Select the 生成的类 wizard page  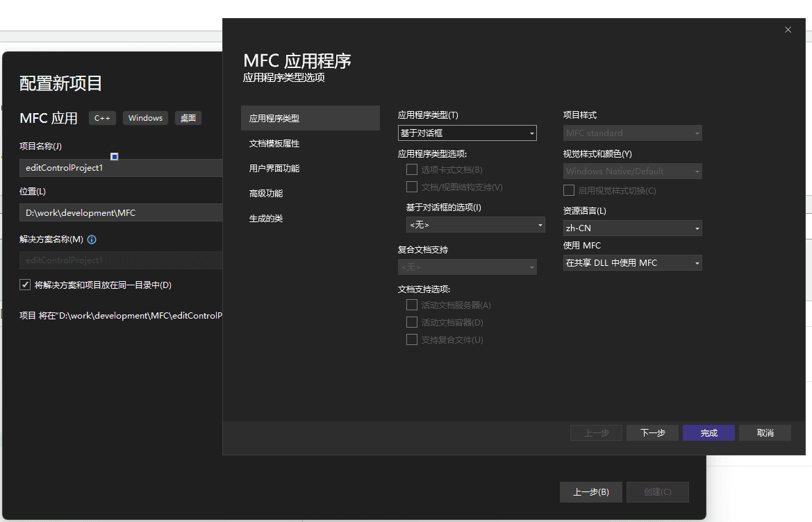[310, 219]
